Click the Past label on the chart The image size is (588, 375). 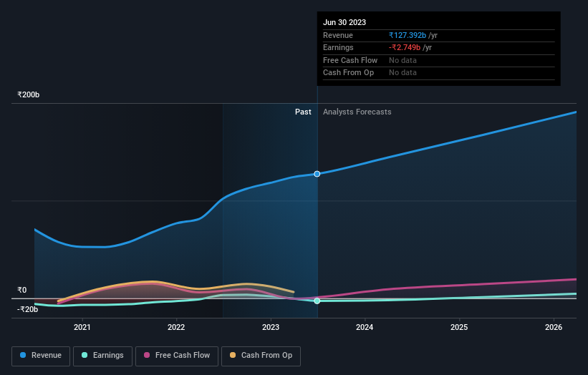(x=303, y=112)
